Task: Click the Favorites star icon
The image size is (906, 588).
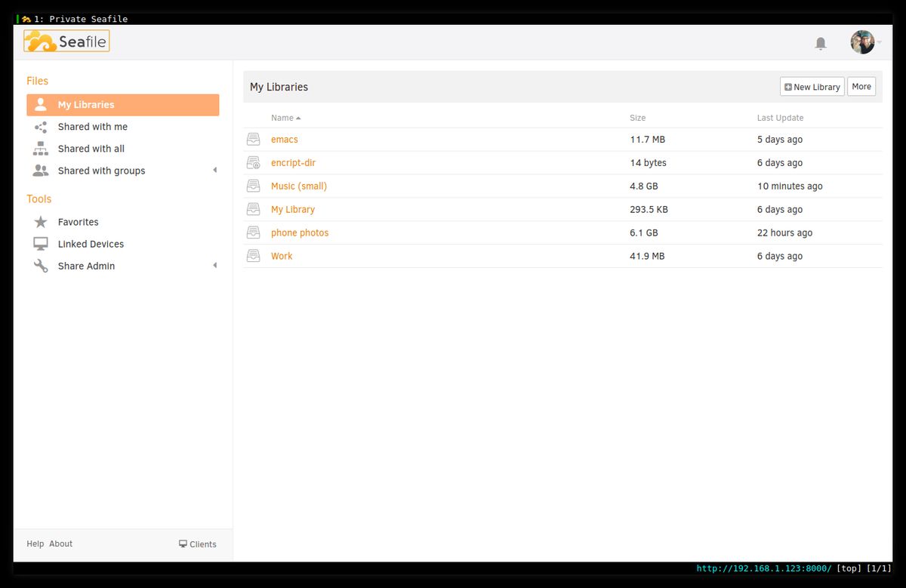Action: (41, 222)
